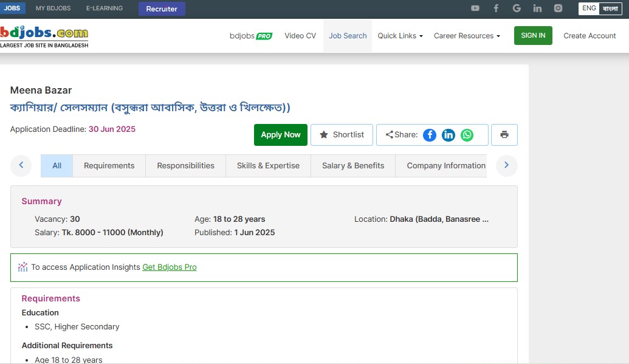The image size is (629, 364).
Task: Switch to the Requirements tab
Action: tap(109, 166)
